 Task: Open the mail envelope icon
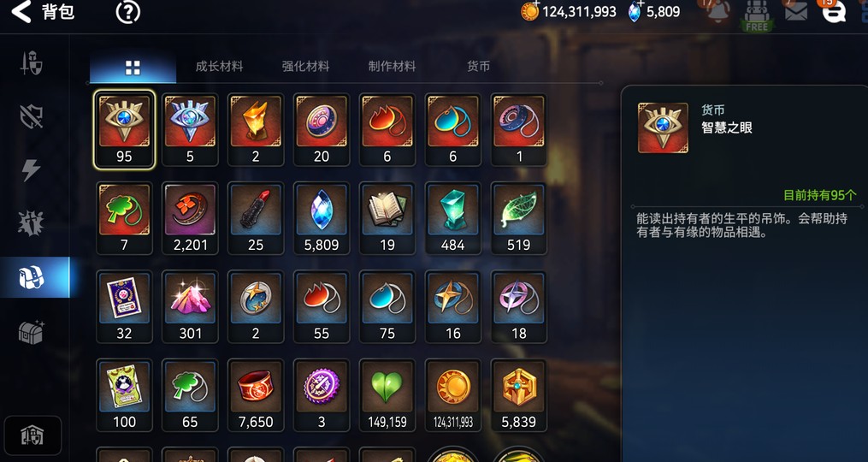tap(795, 11)
